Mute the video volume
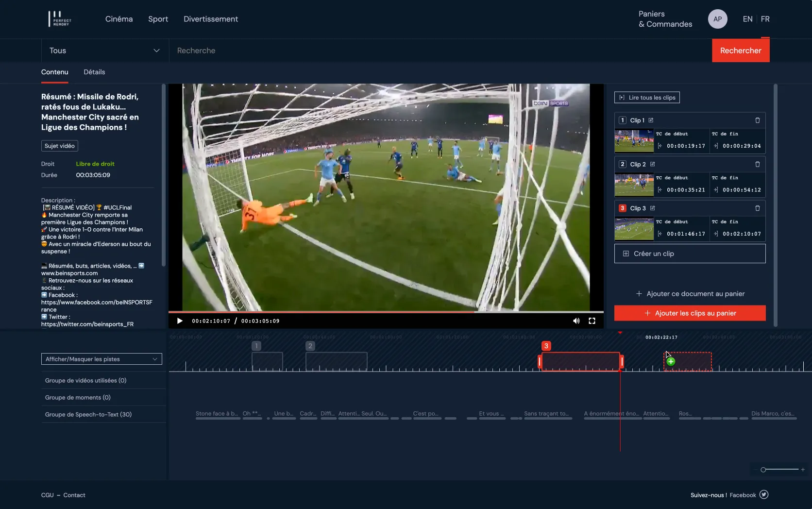 point(576,321)
